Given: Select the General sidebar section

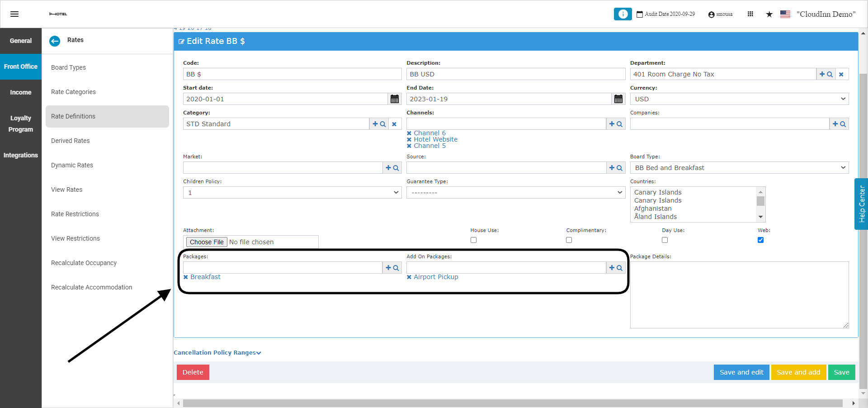Looking at the screenshot, I should click(21, 41).
